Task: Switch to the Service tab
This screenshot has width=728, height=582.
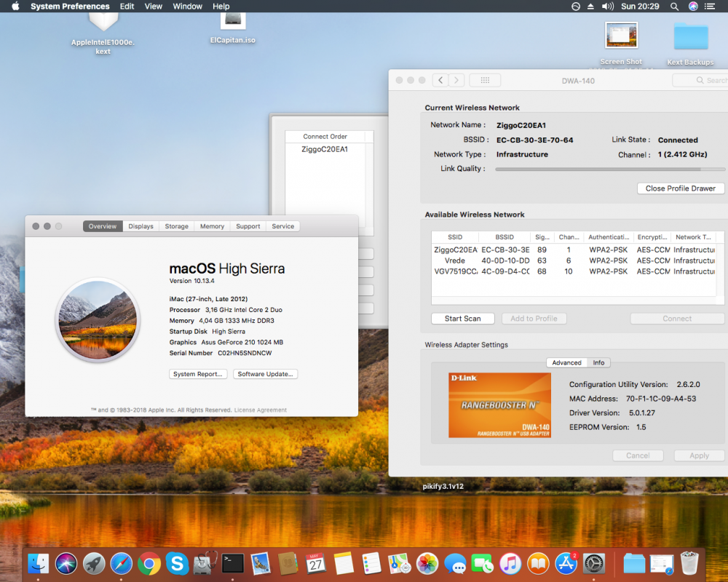Action: pos(282,226)
